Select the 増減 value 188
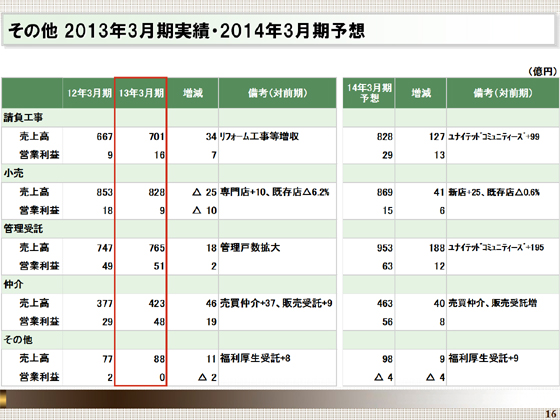Image resolution: width=560 pixels, height=420 pixels. click(437, 248)
